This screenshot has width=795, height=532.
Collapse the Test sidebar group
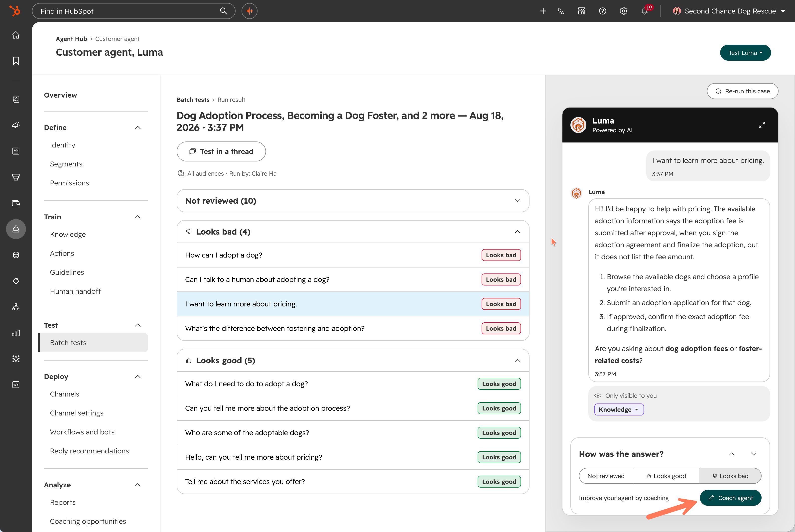[137, 325]
